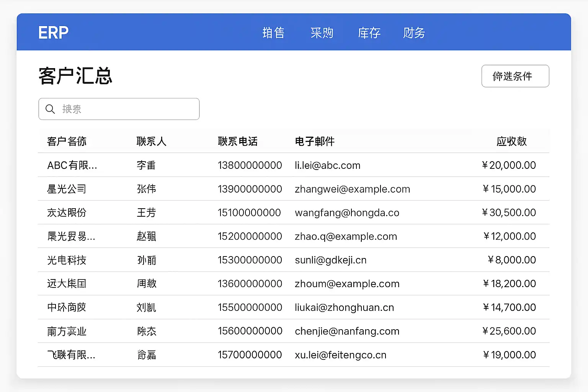The height and width of the screenshot is (392, 588).
Task: Open the first navigation tab beside ERP logo
Action: [x=273, y=33]
